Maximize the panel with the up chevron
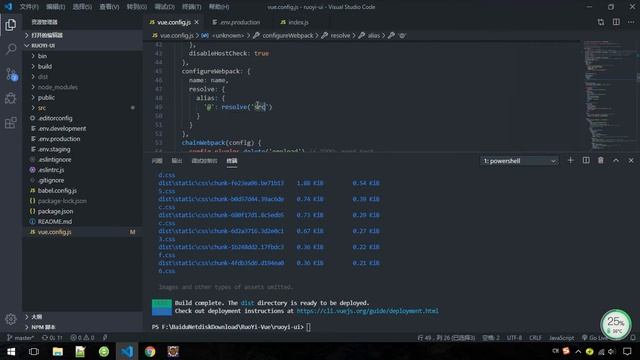The height and width of the screenshot is (360, 640). tap(616, 160)
